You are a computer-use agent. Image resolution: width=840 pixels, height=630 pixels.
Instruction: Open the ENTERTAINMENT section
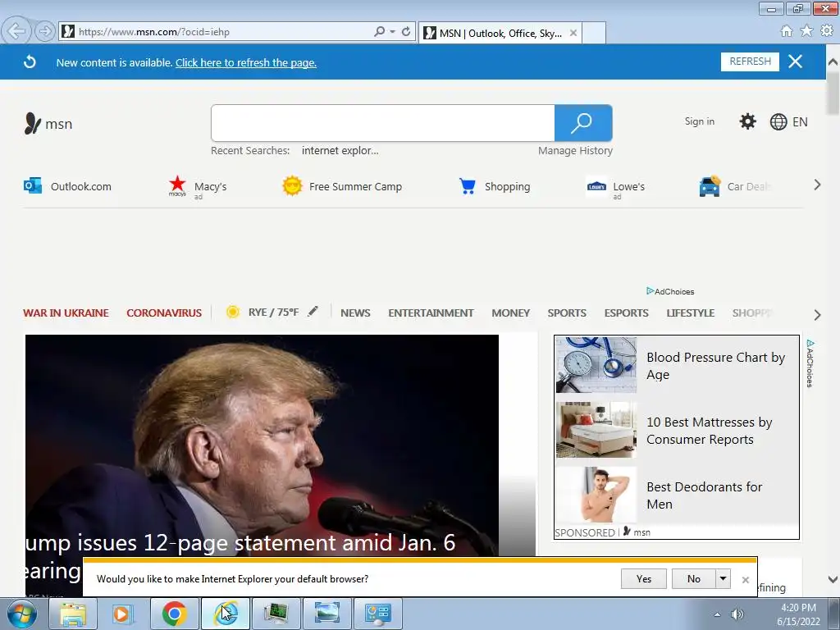click(x=431, y=313)
